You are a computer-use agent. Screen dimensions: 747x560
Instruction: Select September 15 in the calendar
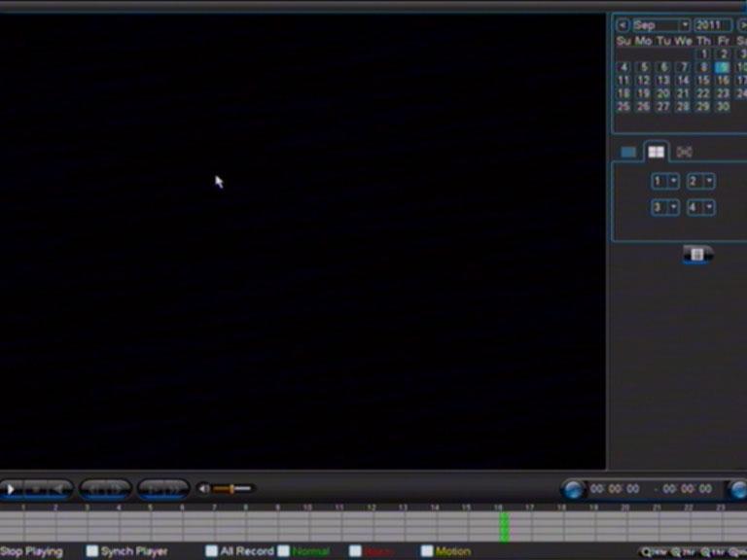(x=703, y=81)
